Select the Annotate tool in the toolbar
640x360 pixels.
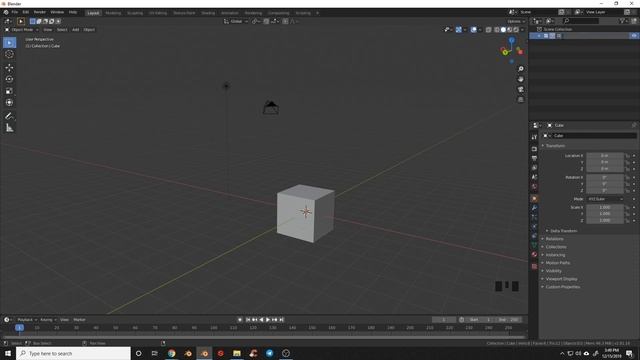click(x=9, y=116)
